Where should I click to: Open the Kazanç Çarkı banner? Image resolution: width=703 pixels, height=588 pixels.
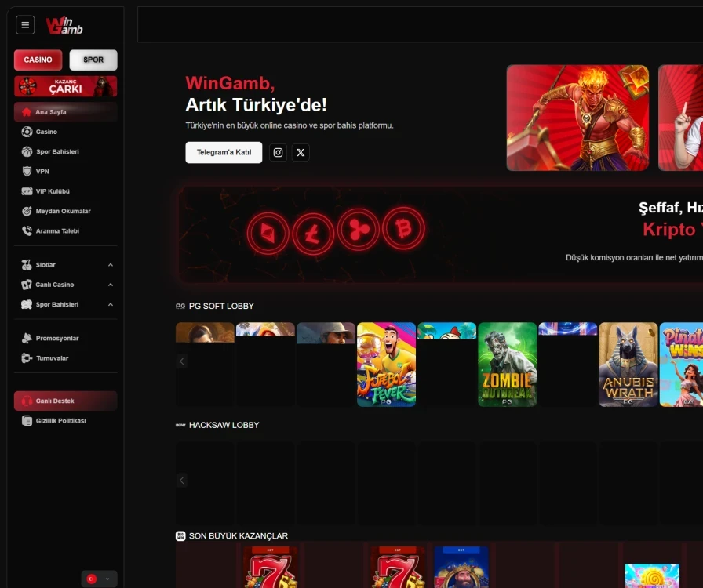click(65, 86)
